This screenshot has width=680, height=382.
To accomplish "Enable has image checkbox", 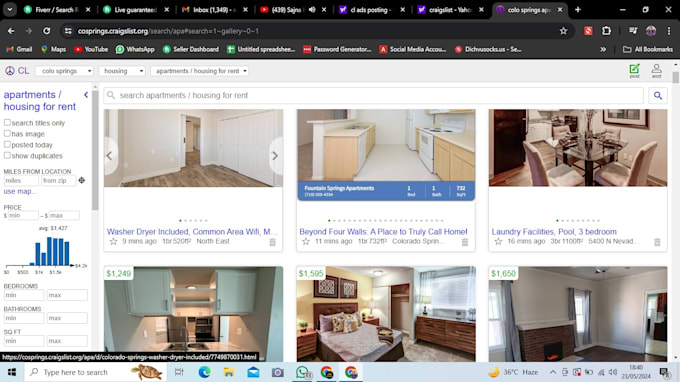I will tap(7, 134).
